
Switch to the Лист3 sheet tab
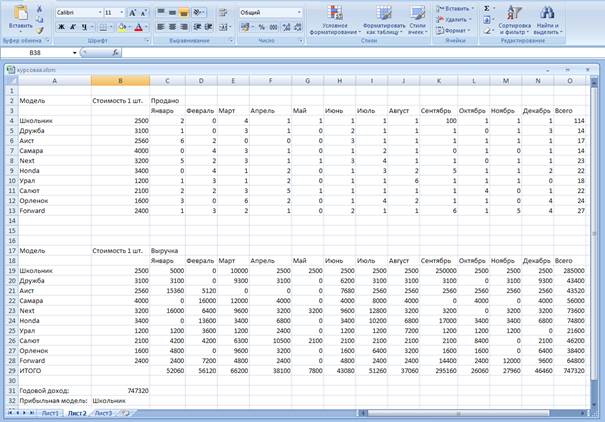(x=102, y=413)
